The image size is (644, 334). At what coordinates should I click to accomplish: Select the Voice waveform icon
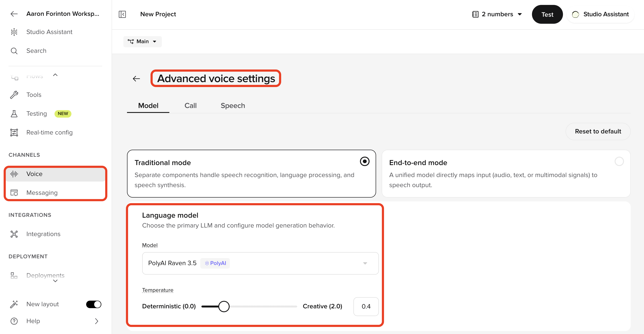tap(14, 174)
